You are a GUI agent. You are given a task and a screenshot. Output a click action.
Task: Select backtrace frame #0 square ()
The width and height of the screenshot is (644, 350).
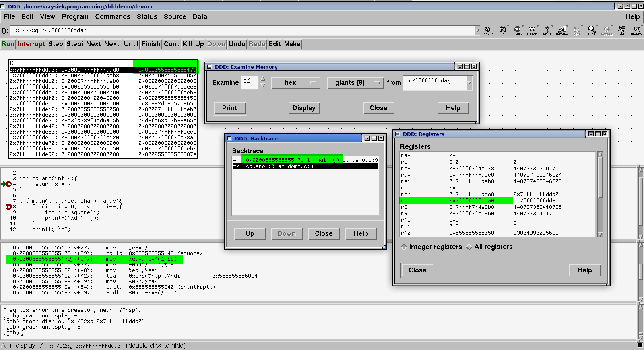305,167
